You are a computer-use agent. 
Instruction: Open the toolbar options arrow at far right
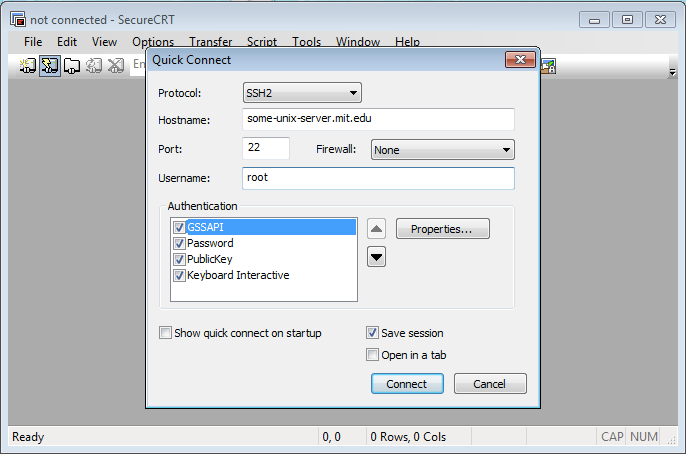pos(672,72)
